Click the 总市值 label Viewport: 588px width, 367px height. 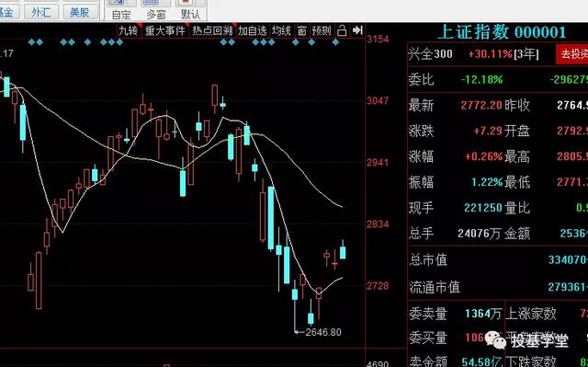point(428,259)
